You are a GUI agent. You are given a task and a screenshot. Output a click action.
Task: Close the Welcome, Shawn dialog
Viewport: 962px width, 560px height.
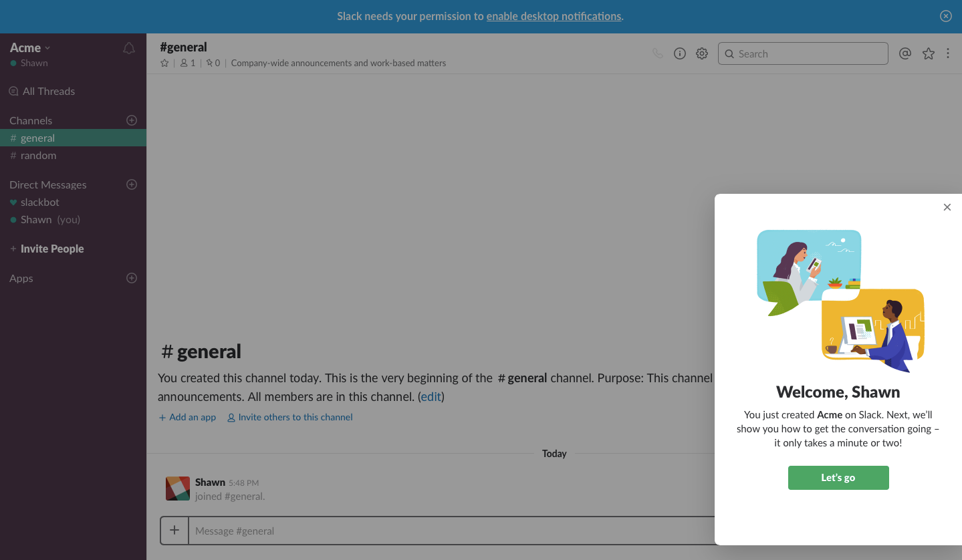(x=947, y=207)
